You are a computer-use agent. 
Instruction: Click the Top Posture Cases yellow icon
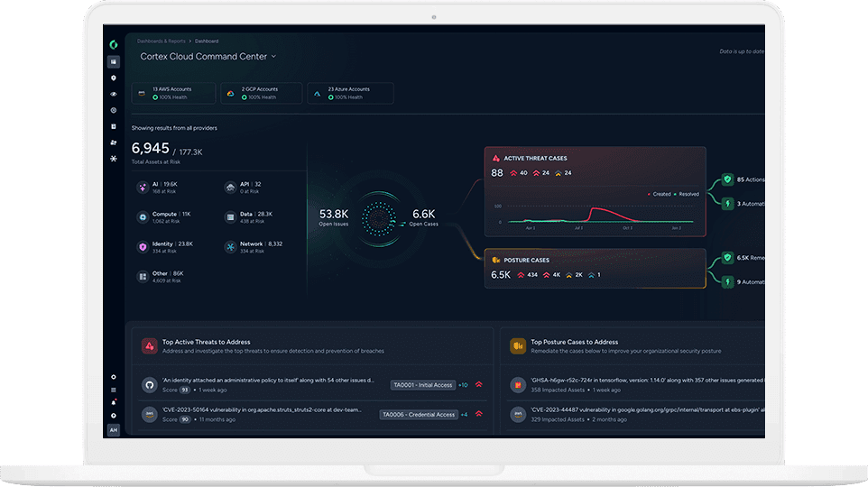pos(518,346)
